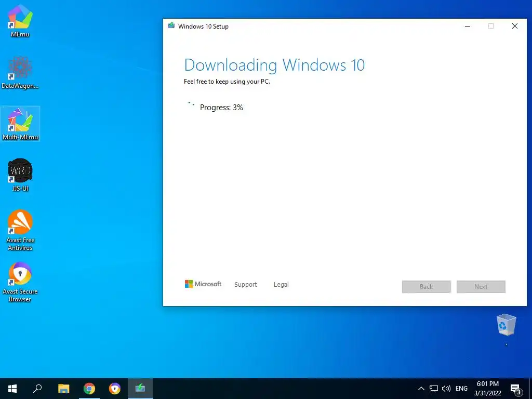Switch the ENG input language indicator

pyautogui.click(x=461, y=389)
